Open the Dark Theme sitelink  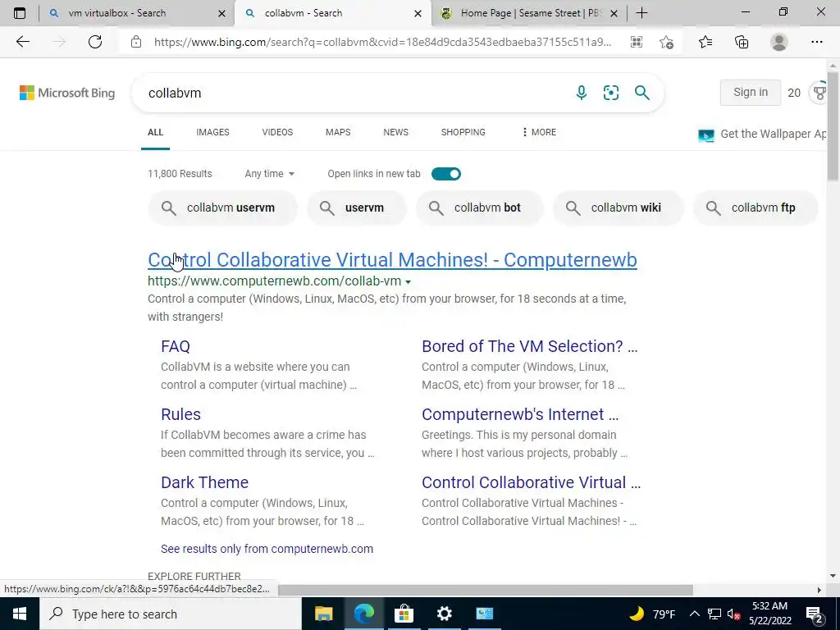point(204,482)
